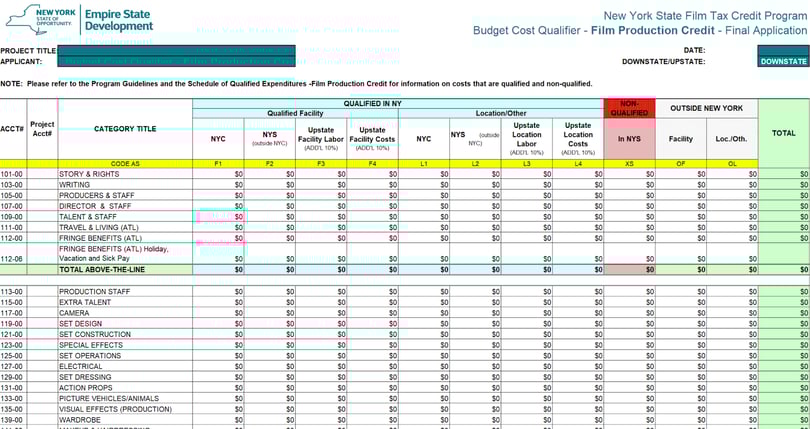The height and width of the screenshot is (429, 810).
Task: Select the DATE entry field
Action: point(783,51)
